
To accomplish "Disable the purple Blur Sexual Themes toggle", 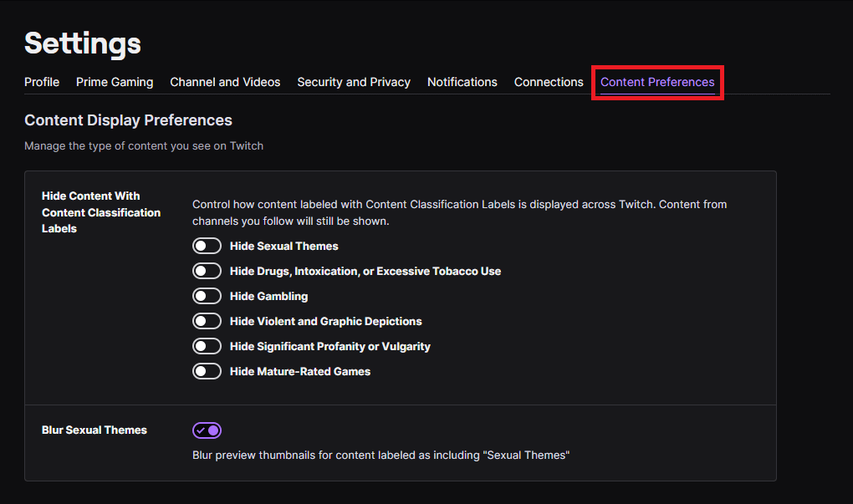I will [207, 430].
